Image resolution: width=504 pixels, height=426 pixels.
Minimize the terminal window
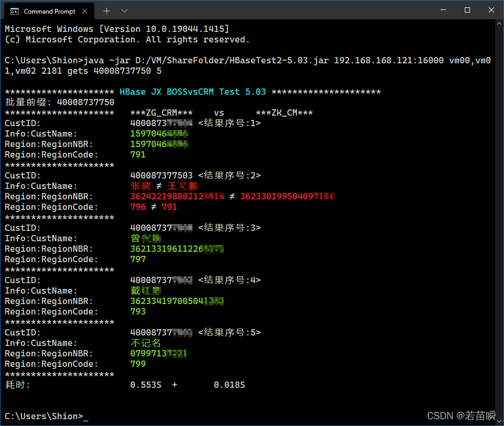[x=443, y=10]
